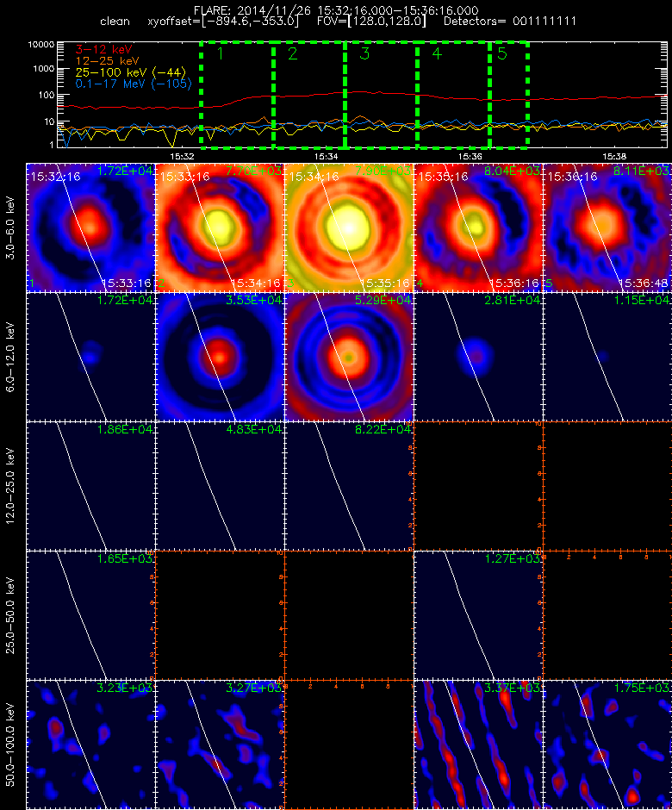Pick interval number 5 in the light curve
This screenshot has width=672, height=810.
[502, 53]
